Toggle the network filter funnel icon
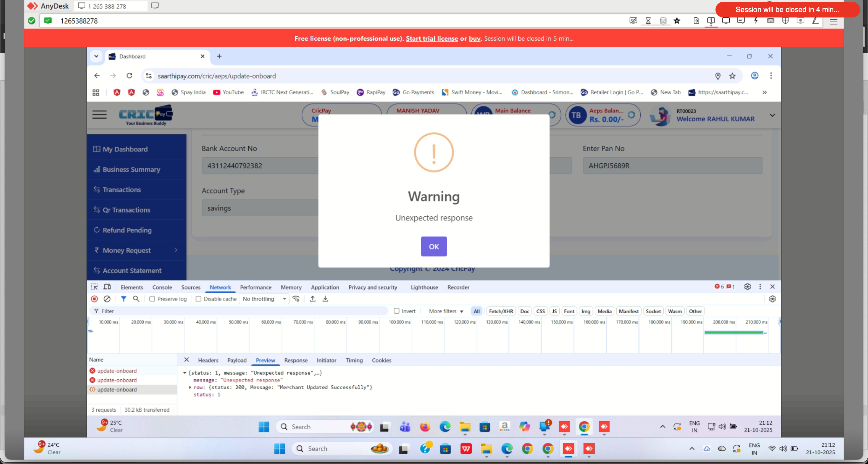Image resolution: width=868 pixels, height=464 pixels. click(x=124, y=299)
